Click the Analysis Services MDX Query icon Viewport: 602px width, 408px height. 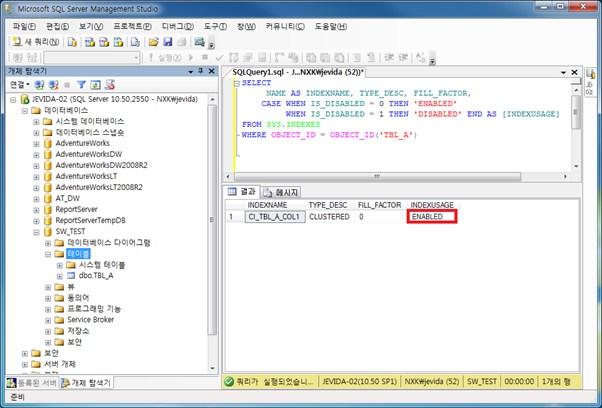[x=90, y=41]
